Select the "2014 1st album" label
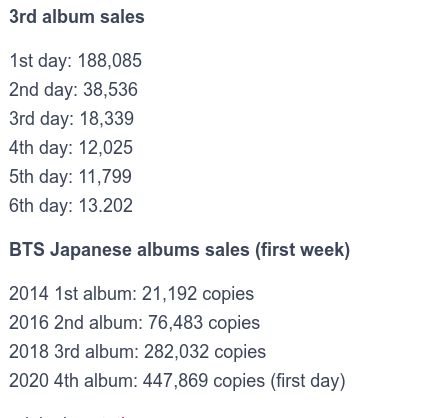The image size is (440, 418). [73, 294]
